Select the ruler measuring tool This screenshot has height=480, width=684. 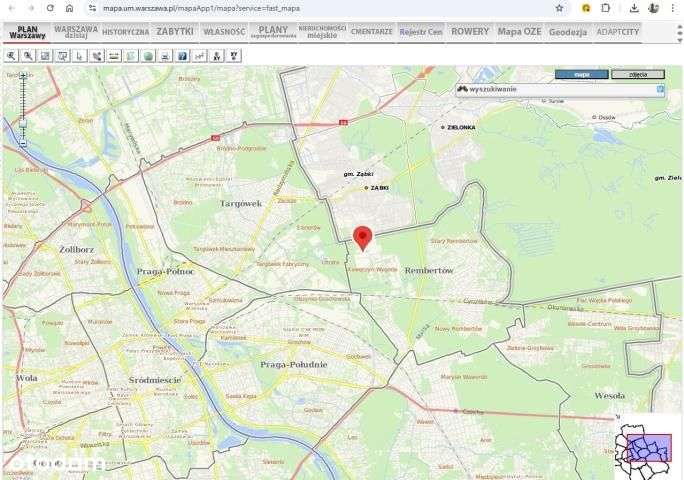pyautogui.click(x=114, y=56)
